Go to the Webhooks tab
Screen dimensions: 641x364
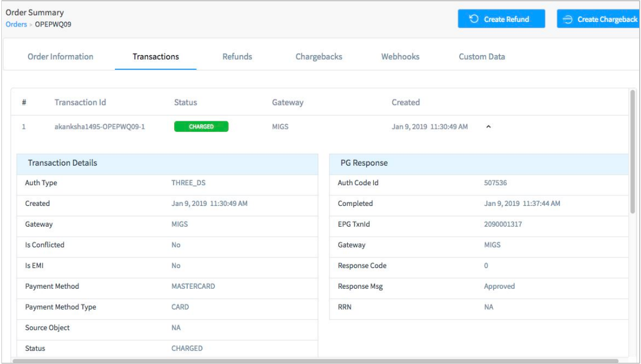[400, 57]
